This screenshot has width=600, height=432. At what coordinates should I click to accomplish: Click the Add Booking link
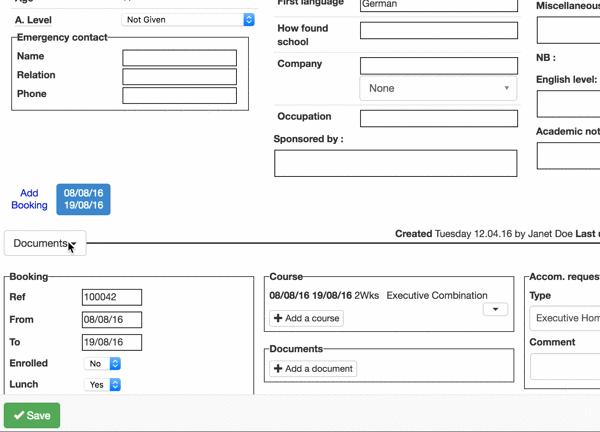(x=29, y=199)
